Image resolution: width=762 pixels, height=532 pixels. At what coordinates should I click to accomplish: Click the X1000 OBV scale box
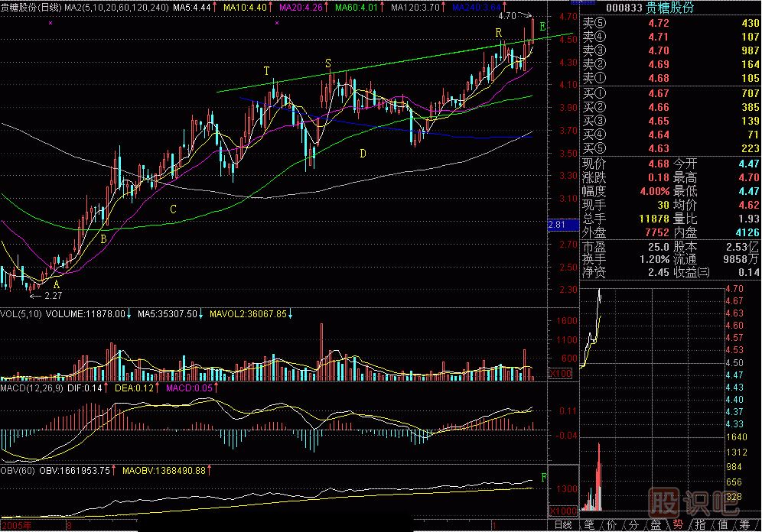click(563, 510)
